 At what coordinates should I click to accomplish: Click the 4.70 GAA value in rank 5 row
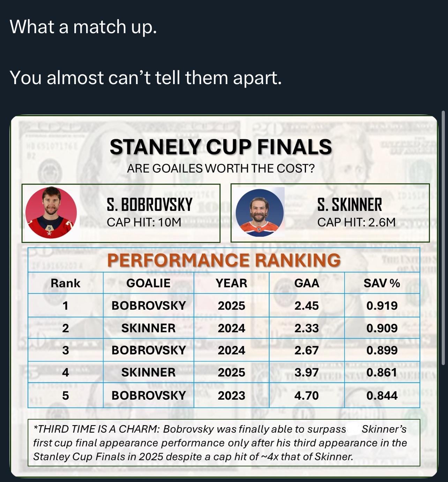pos(306,395)
